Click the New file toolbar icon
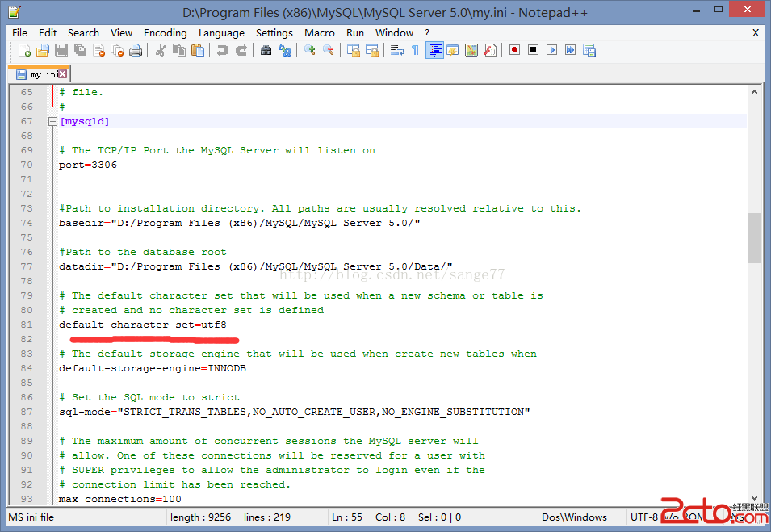This screenshot has height=532, width=771. coord(24,50)
